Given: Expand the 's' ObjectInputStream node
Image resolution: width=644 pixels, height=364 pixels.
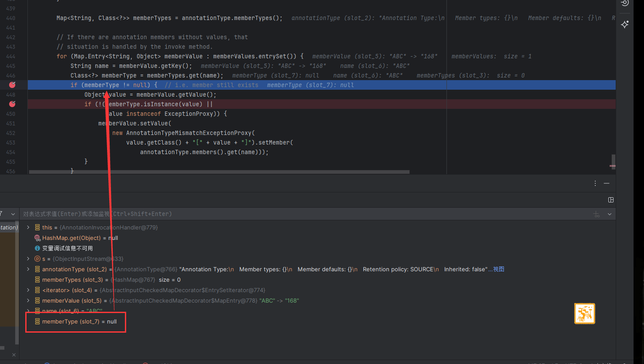Looking at the screenshot, I should [x=28, y=259].
